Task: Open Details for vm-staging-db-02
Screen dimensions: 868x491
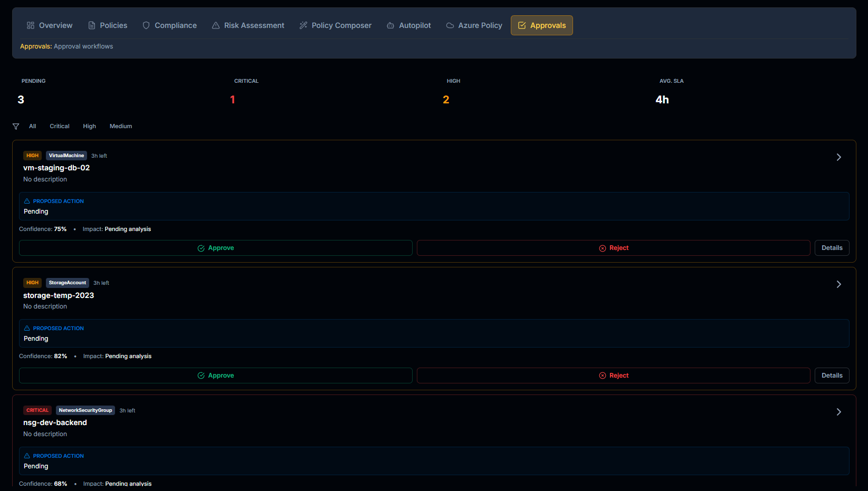Action: [x=832, y=248]
